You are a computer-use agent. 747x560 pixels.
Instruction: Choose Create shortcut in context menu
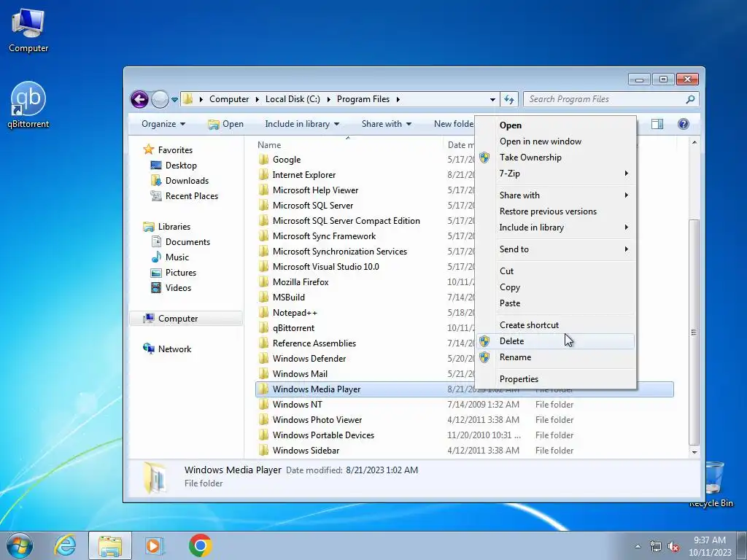pyautogui.click(x=555, y=324)
